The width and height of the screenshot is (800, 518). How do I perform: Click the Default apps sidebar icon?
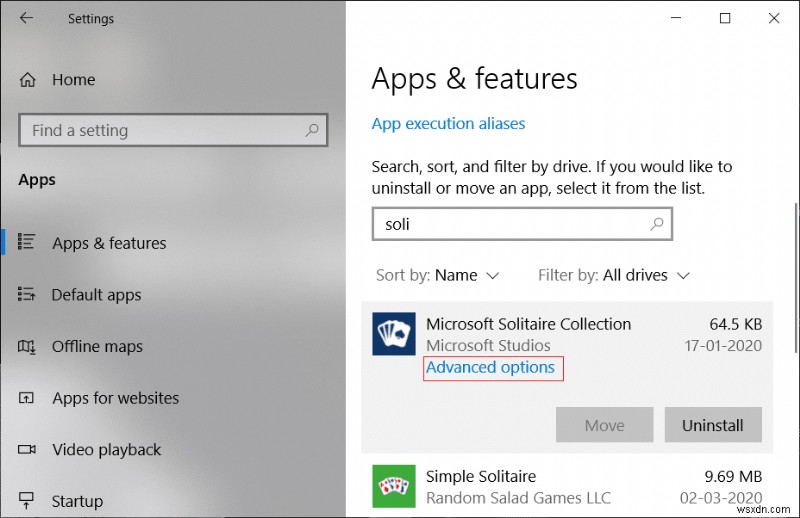pyautogui.click(x=26, y=294)
